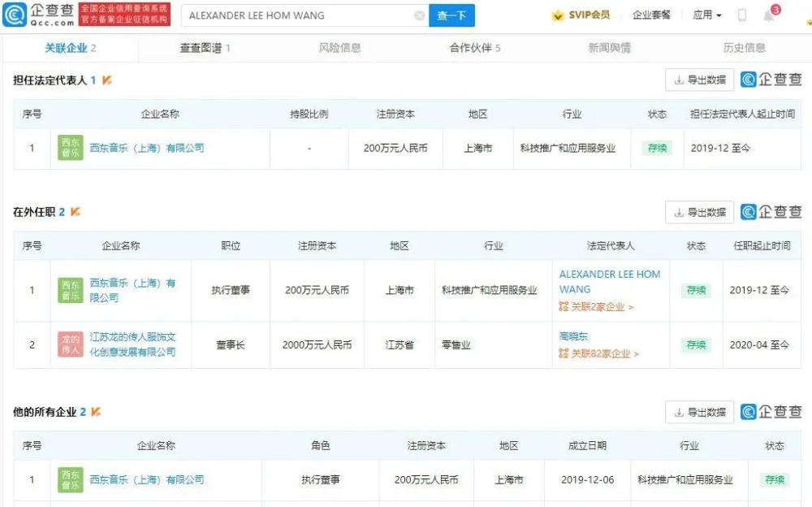Click the 2000万元人民币 registered capital cell
Viewport: 812px width, 507px height.
click(x=317, y=344)
